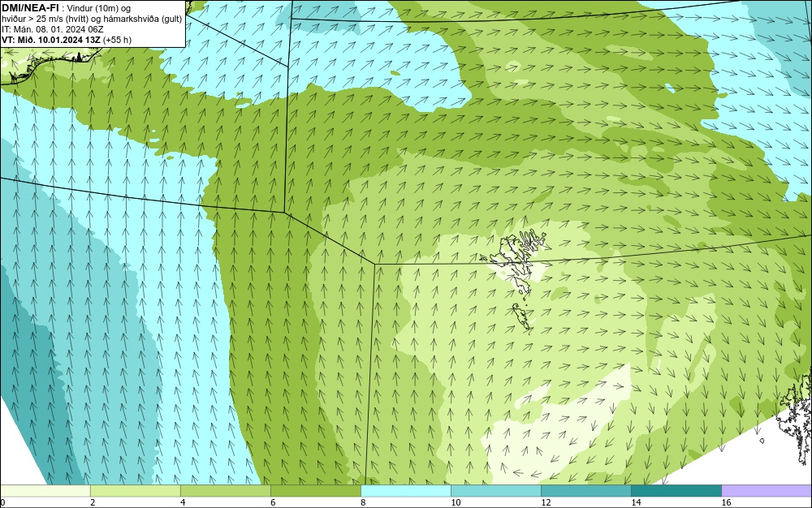
Task: Click the 'VT: Mið. 10.01.2024 13Z' valid time
Action: pyautogui.click(x=50, y=40)
